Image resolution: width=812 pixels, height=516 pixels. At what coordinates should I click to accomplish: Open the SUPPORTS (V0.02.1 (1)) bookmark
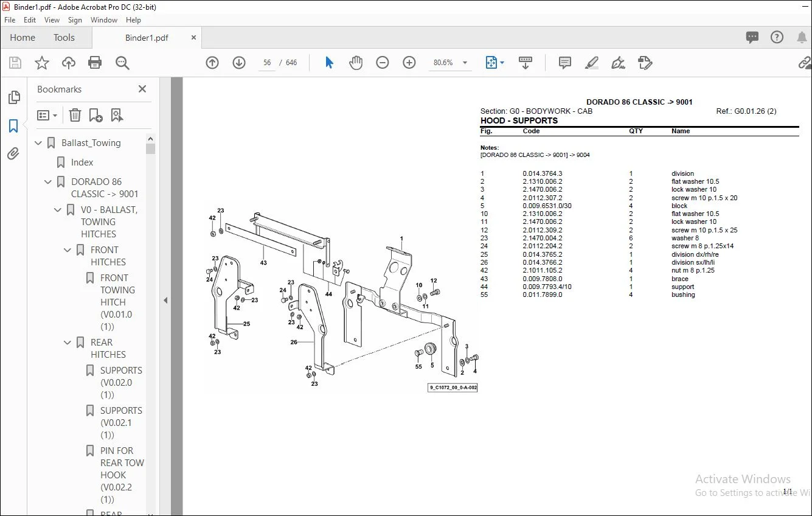tap(121, 423)
